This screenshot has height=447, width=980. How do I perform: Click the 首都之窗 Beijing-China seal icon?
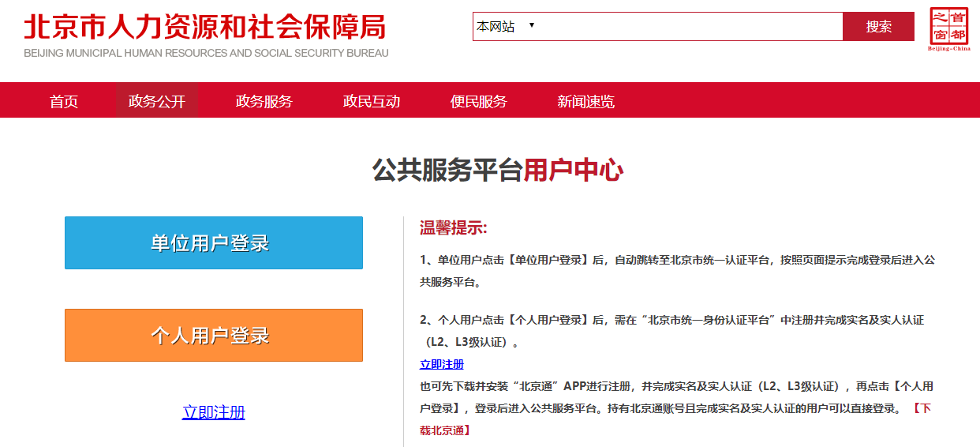949,30
